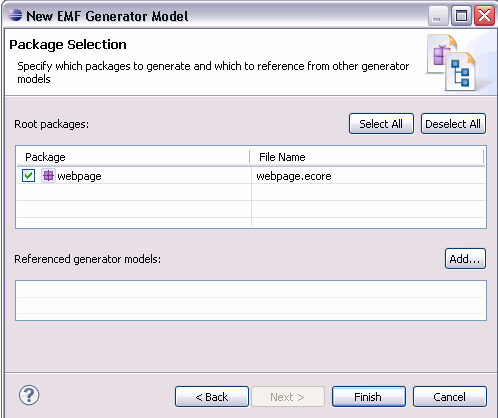Image resolution: width=498 pixels, height=418 pixels.
Task: Go to previous page with Back
Action: (x=212, y=397)
